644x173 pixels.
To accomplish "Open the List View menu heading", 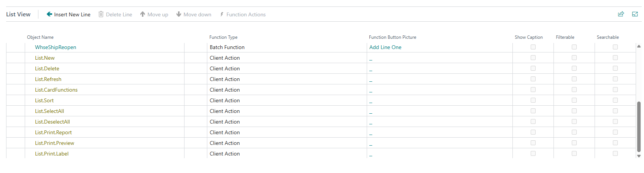I will (x=18, y=14).
